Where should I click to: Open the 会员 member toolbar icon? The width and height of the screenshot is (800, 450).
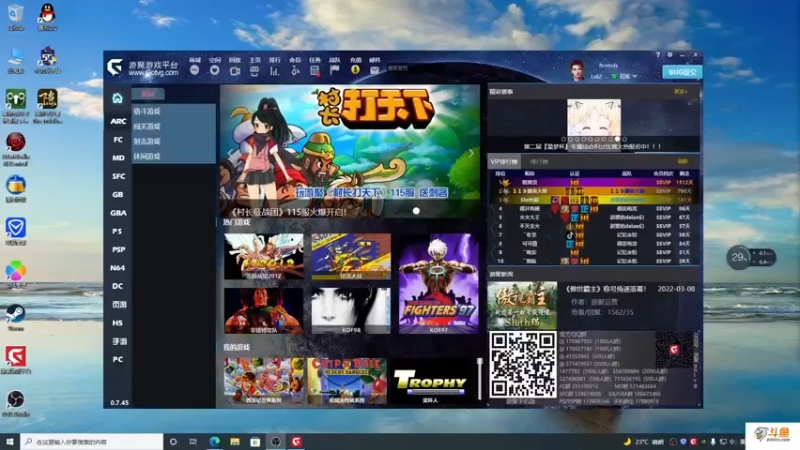295,71
